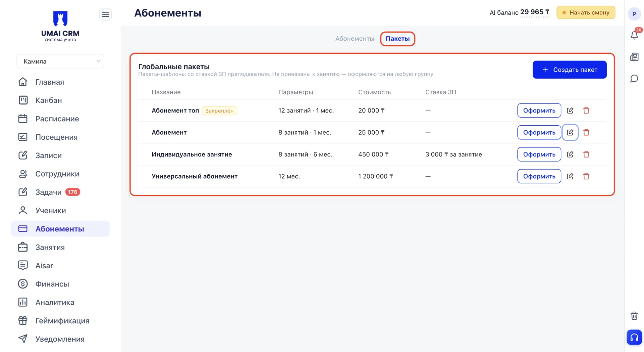This screenshot has width=644, height=352.
Task: Open the trash bin in right rail
Action: click(x=634, y=316)
